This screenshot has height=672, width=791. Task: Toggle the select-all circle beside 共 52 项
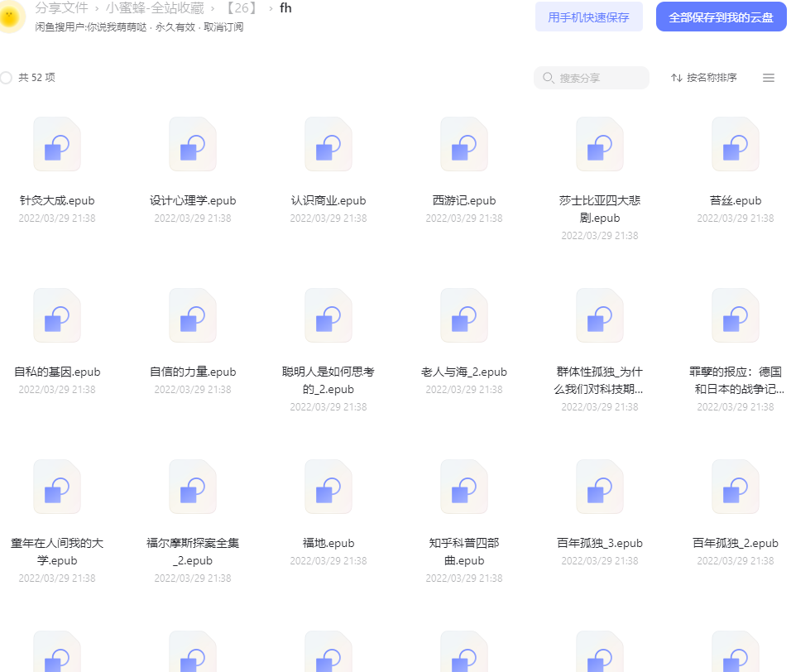(6, 78)
